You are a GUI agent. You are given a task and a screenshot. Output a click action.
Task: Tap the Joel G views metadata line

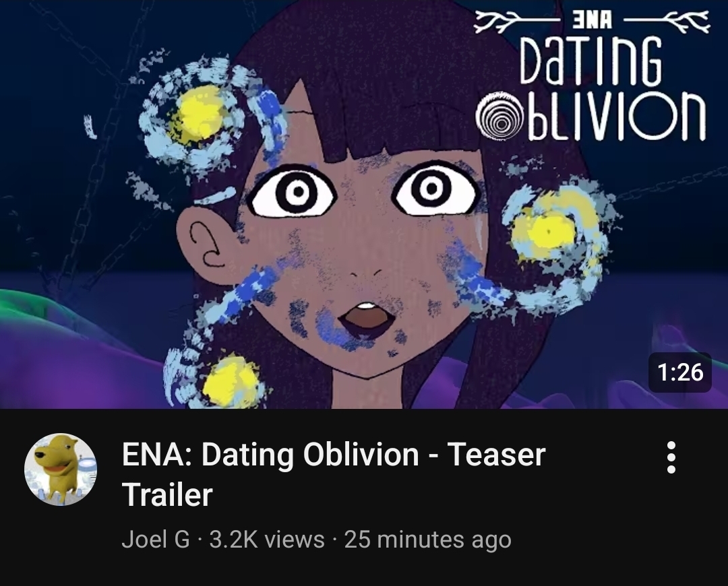[316, 540]
